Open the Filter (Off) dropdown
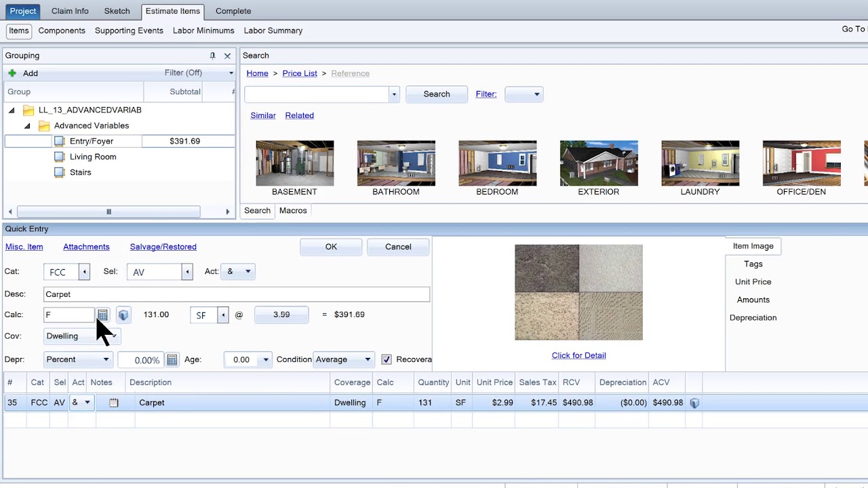 click(x=231, y=73)
